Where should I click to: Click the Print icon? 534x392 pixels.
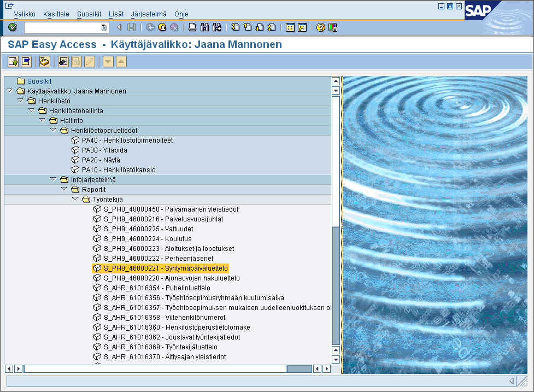(192, 27)
